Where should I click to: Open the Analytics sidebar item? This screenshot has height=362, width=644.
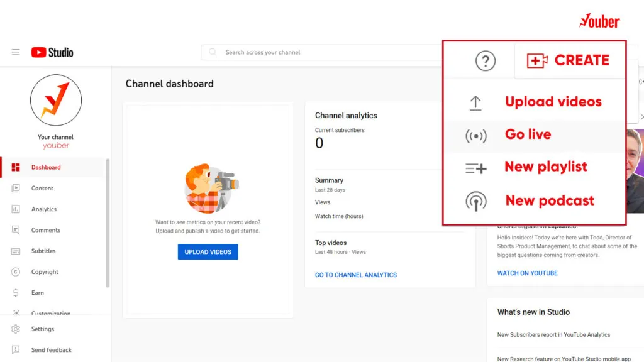(x=53, y=209)
